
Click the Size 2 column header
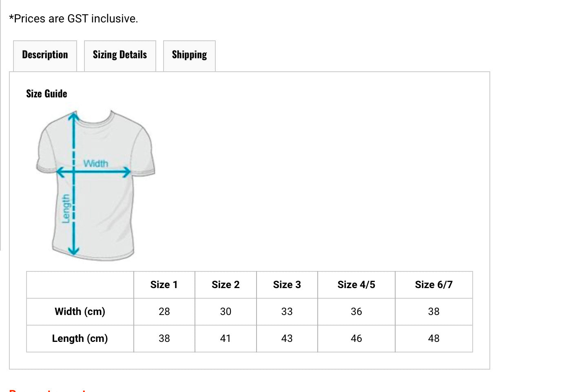pyautogui.click(x=226, y=285)
